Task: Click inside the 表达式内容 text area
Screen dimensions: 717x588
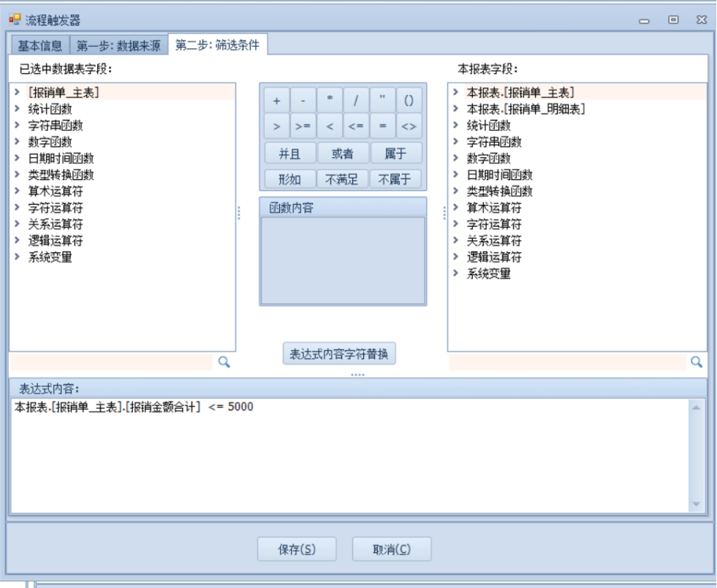Action: (x=345, y=455)
